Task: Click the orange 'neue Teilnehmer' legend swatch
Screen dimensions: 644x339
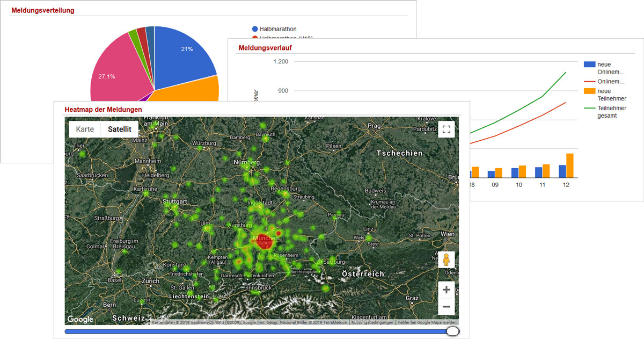Action: [589, 91]
